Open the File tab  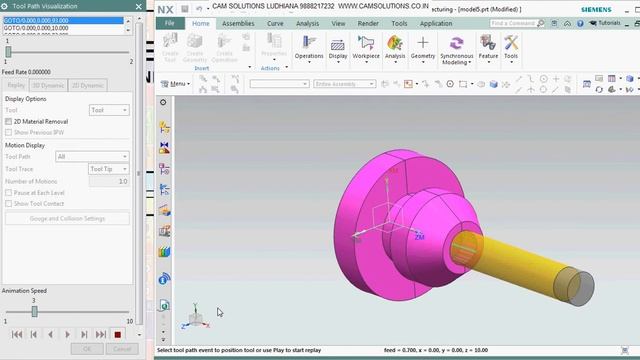[x=170, y=24]
